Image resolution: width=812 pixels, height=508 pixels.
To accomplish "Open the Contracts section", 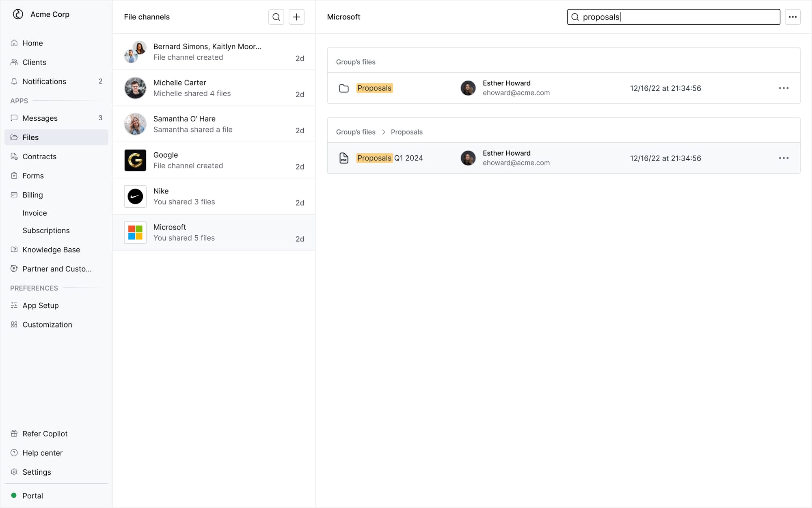I will tap(39, 156).
